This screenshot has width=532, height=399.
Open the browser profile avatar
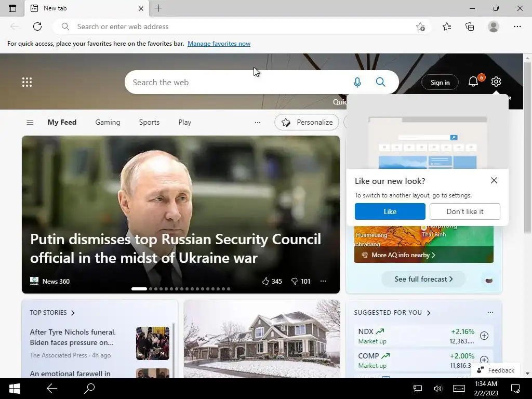click(x=494, y=26)
